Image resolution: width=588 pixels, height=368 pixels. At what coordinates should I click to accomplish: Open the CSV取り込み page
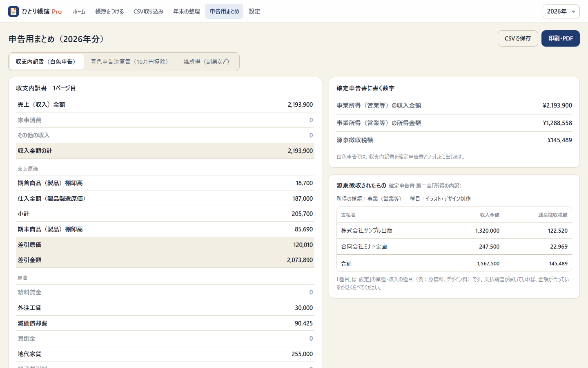pyautogui.click(x=148, y=11)
